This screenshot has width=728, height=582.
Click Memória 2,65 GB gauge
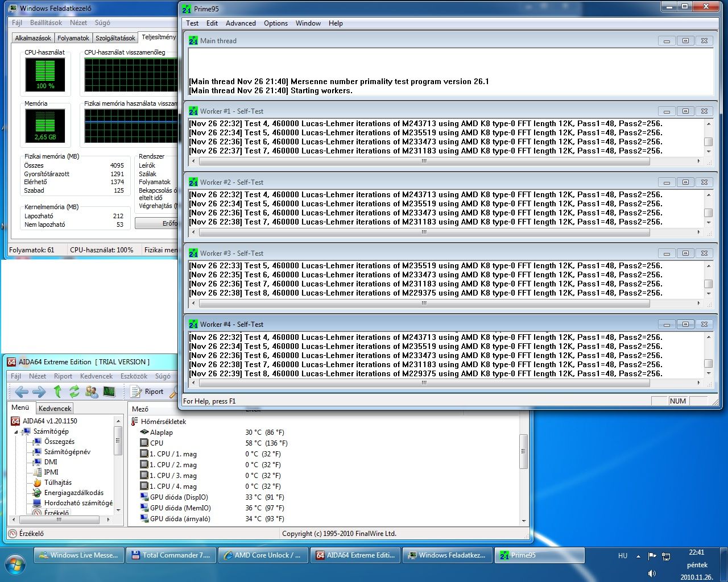point(45,126)
